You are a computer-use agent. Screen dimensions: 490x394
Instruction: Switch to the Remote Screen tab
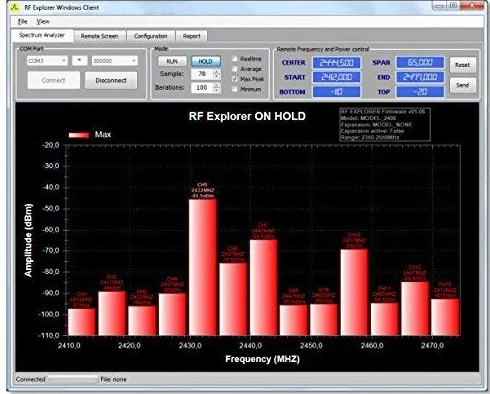coord(99,36)
